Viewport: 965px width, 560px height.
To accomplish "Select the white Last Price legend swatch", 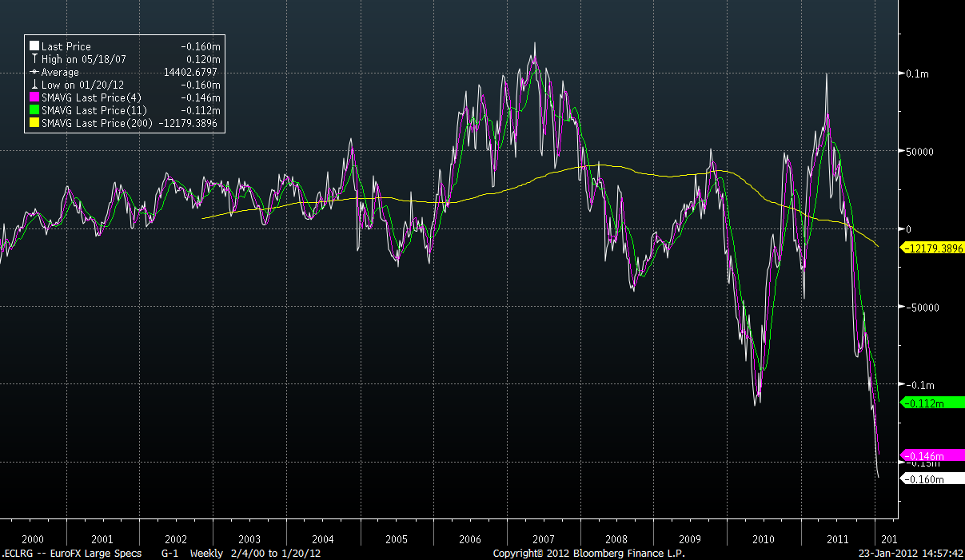I will click(34, 47).
